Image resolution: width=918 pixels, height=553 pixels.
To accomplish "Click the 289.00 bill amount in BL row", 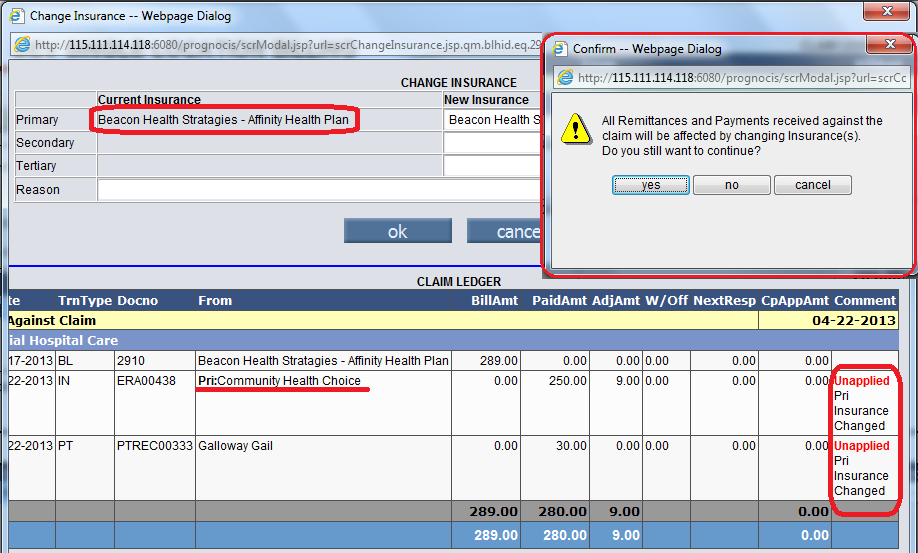I will pos(499,361).
